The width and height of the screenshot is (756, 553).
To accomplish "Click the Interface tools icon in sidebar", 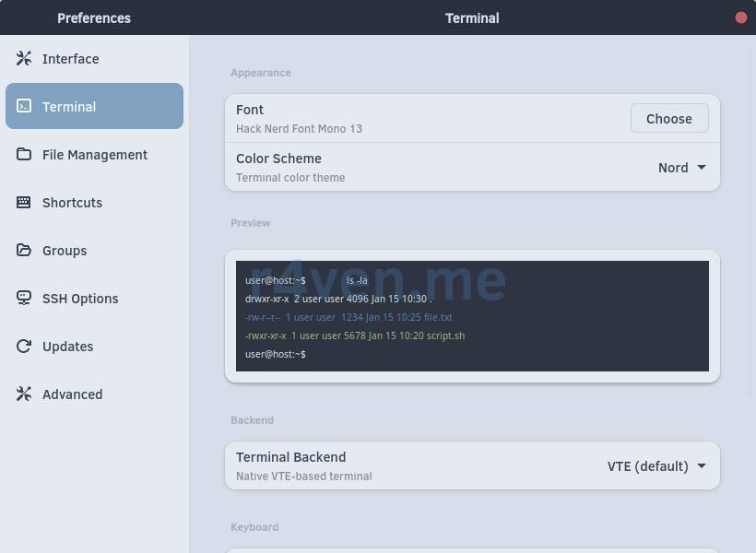I will tap(24, 59).
